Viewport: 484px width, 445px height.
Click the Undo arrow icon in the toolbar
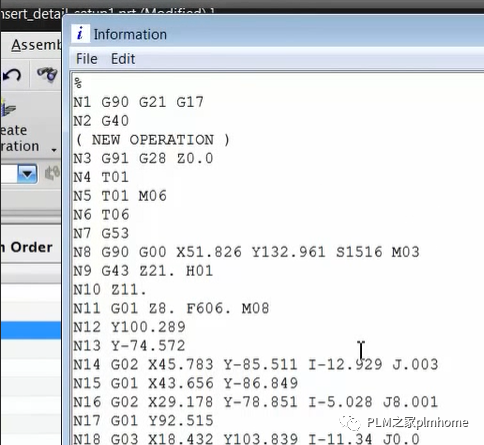point(12,75)
